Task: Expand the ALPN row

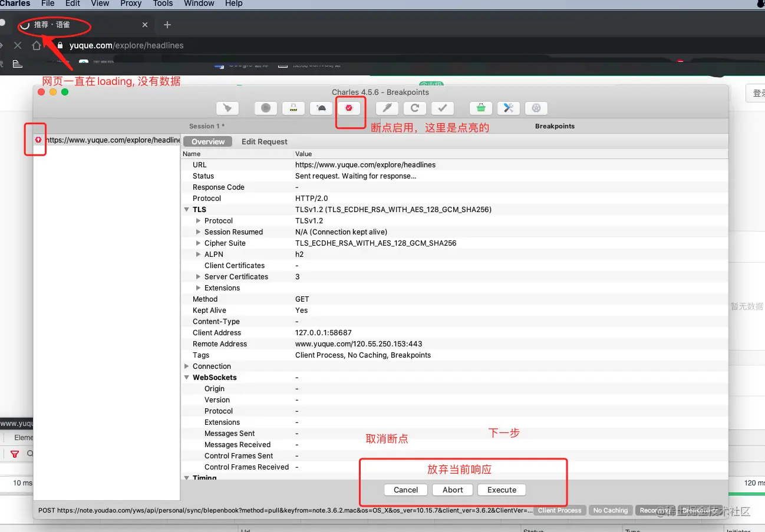Action: coord(199,255)
